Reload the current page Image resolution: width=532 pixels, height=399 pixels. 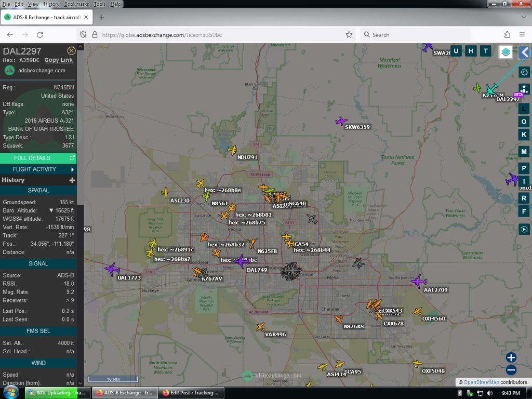(39, 35)
